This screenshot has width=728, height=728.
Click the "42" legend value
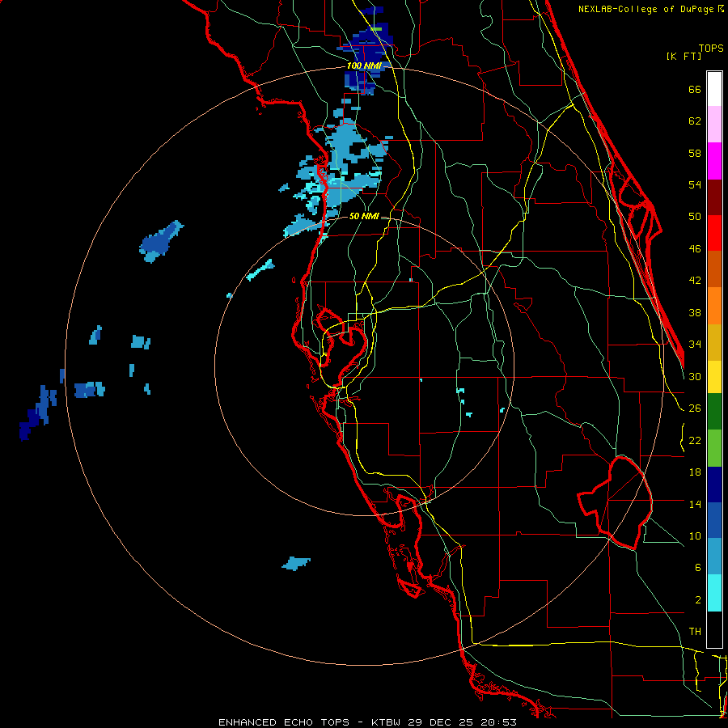pyautogui.click(x=695, y=281)
